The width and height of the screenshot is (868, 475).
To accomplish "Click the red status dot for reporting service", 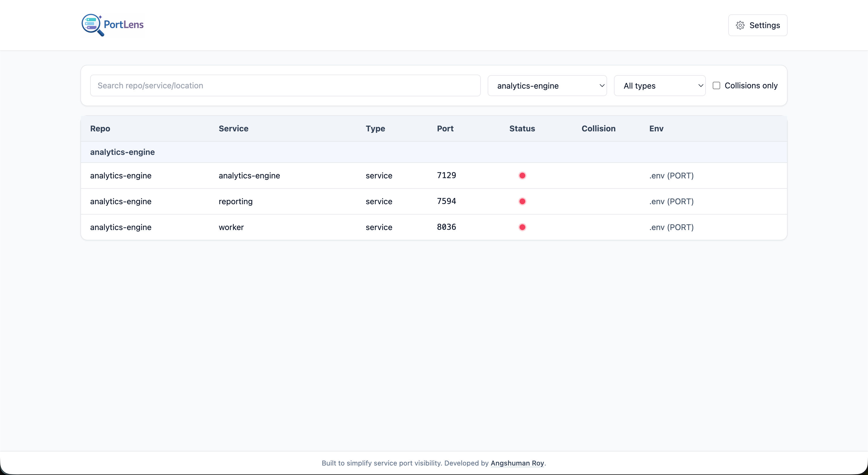I will coord(522,201).
